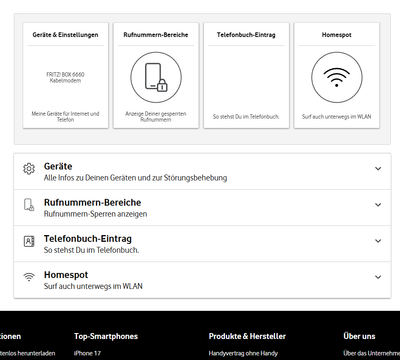Expand the Telefonbuch-Eintrag section chevron
The width and height of the screenshot is (400, 360).
tap(378, 241)
